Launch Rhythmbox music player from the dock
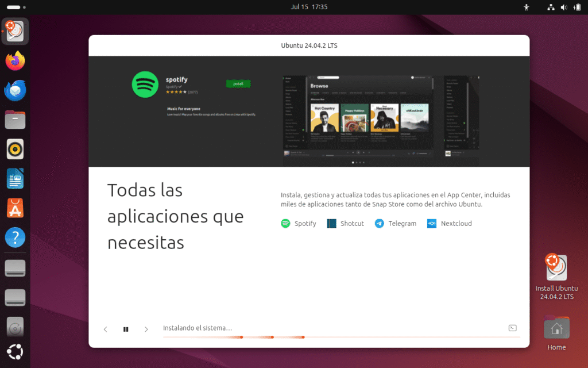The height and width of the screenshot is (368, 588). point(15,149)
